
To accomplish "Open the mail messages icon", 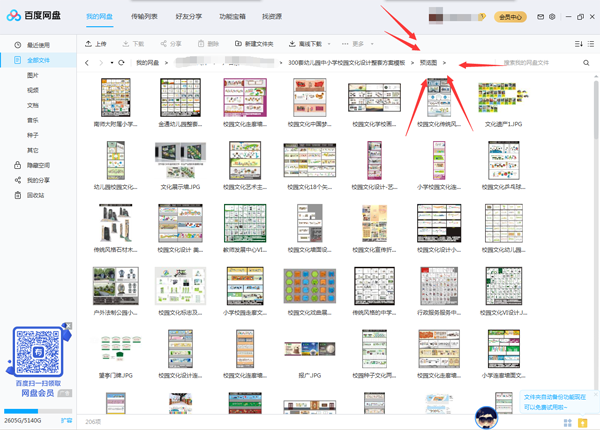I will click(x=540, y=17).
